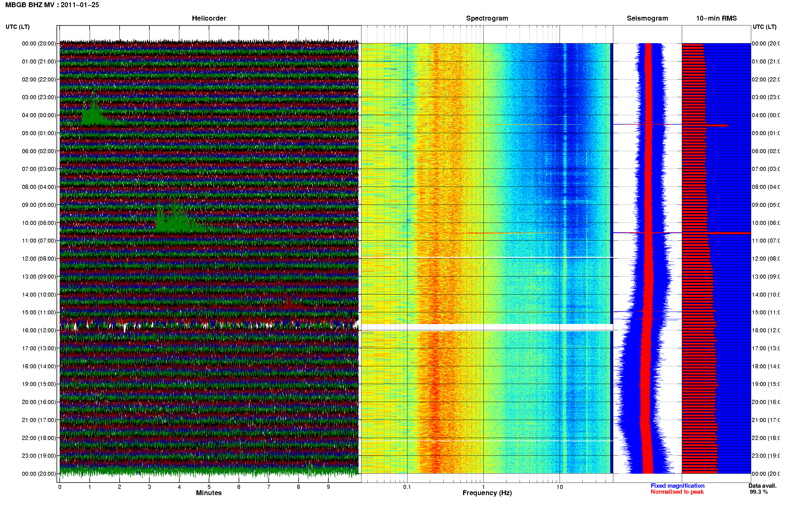Click the left 'UTC (LT)' axis label
Screen dimensions: 812x508
click(x=17, y=27)
